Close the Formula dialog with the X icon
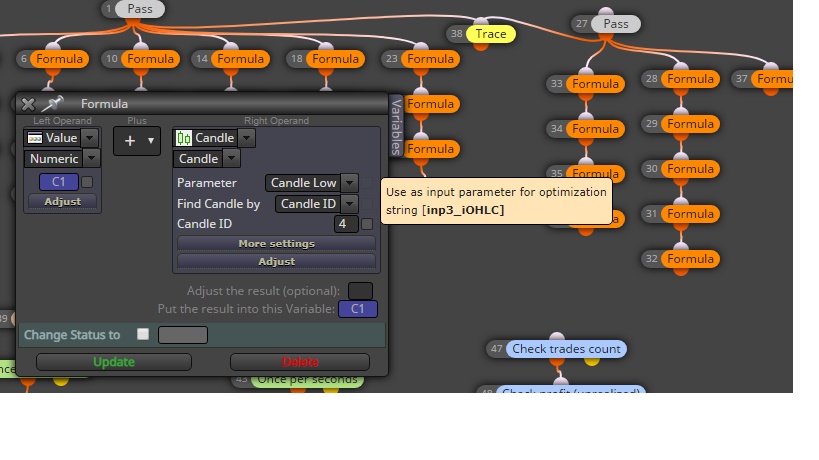The image size is (819, 460). click(x=28, y=104)
